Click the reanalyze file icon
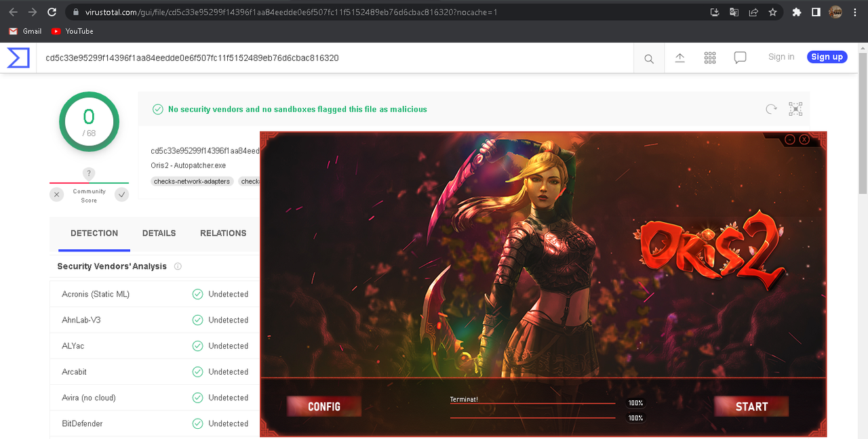The image size is (868, 439). 771,109
